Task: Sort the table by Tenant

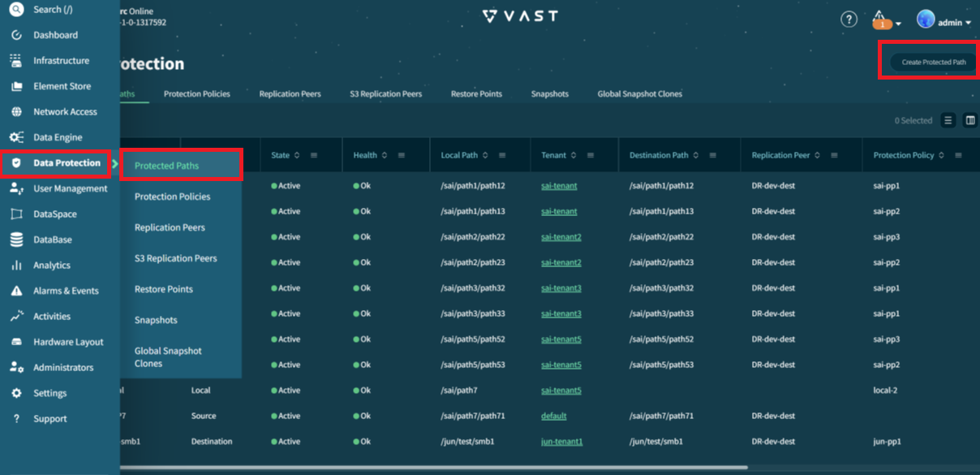Action: 574,155
